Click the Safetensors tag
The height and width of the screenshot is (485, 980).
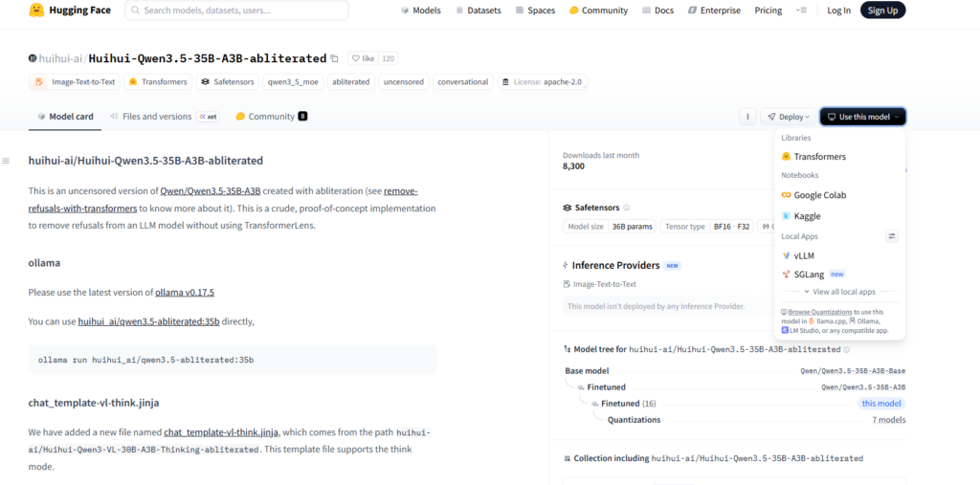click(228, 82)
